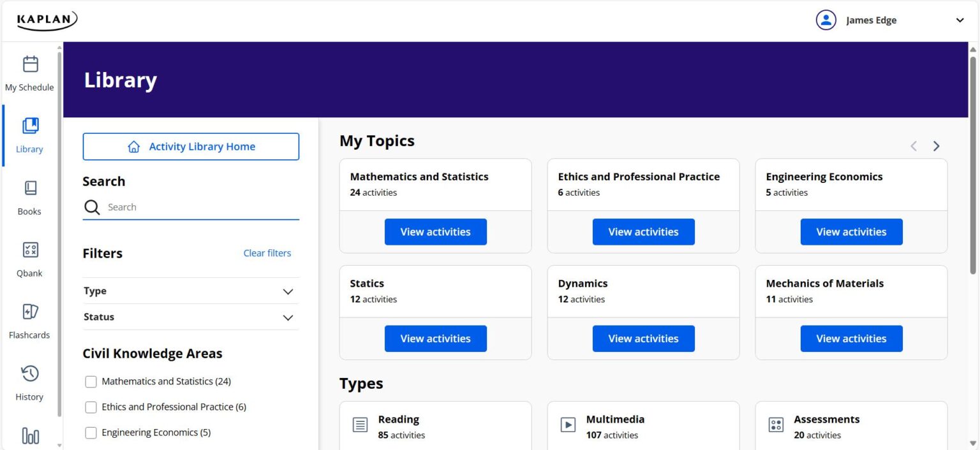This screenshot has width=980, height=450.
Task: Click the main page vertical scrollbar
Action: [973, 166]
